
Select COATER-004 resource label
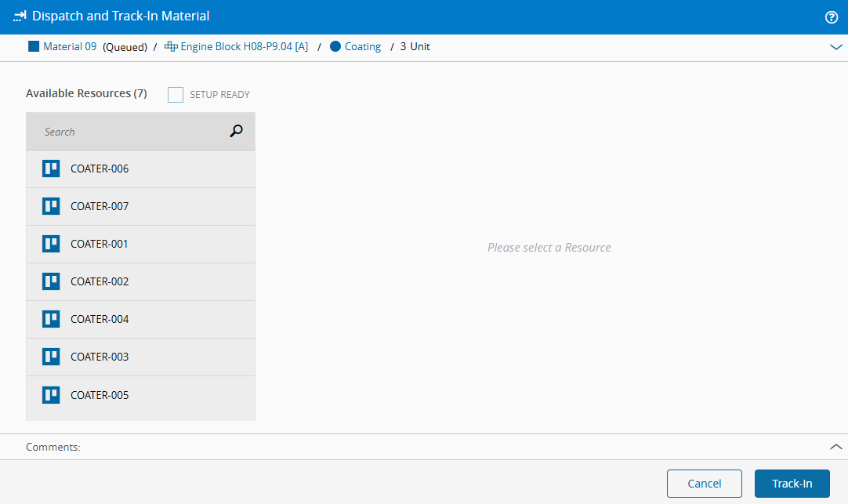[x=100, y=319]
